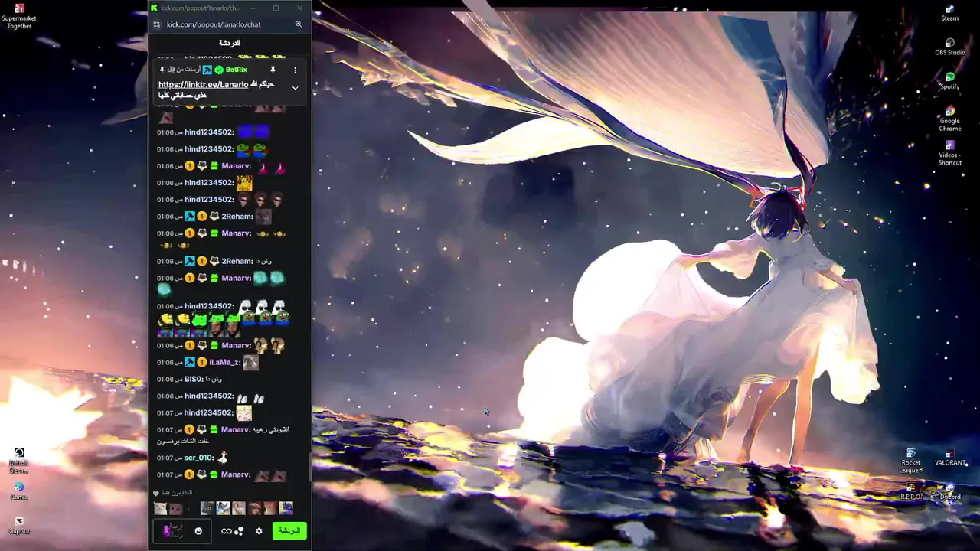
Task: Select the CapCut desktop icon
Action: tap(19, 526)
